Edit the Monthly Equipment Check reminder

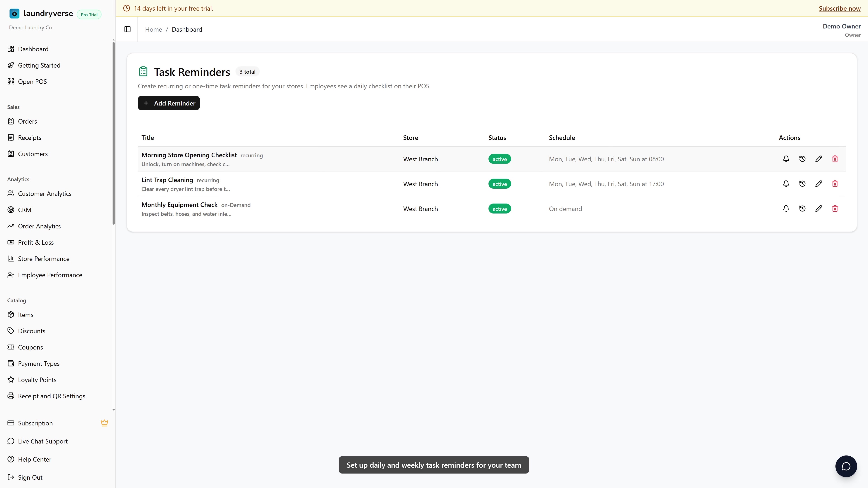(x=818, y=209)
